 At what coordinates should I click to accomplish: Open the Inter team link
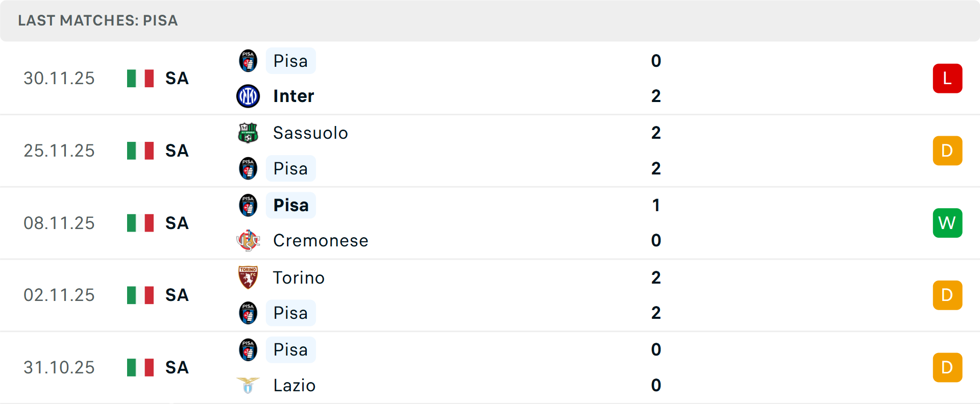pyautogui.click(x=293, y=96)
